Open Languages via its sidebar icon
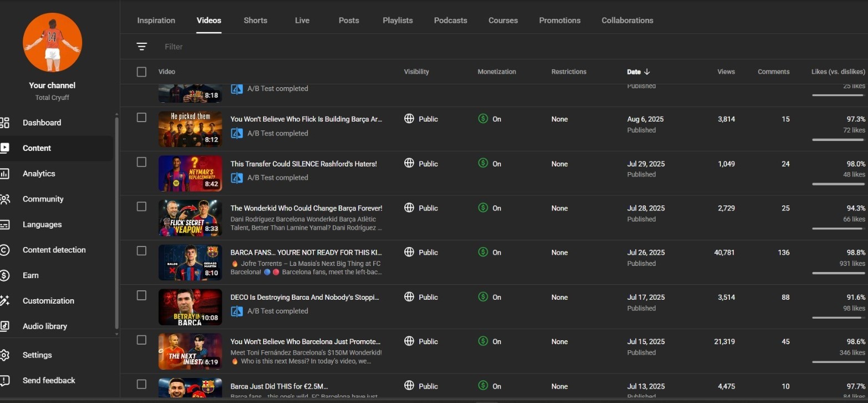 [x=4, y=225]
